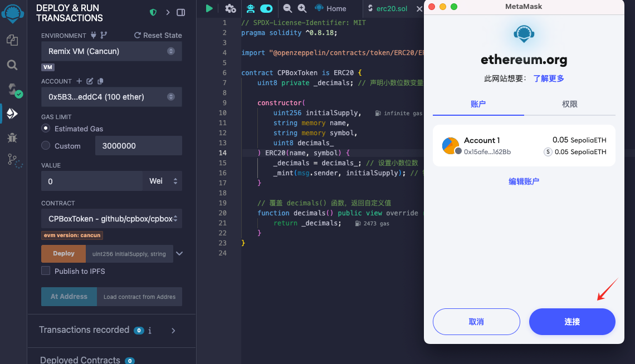Open the Search in files sidebar icon
The height and width of the screenshot is (364, 635).
(x=12, y=65)
